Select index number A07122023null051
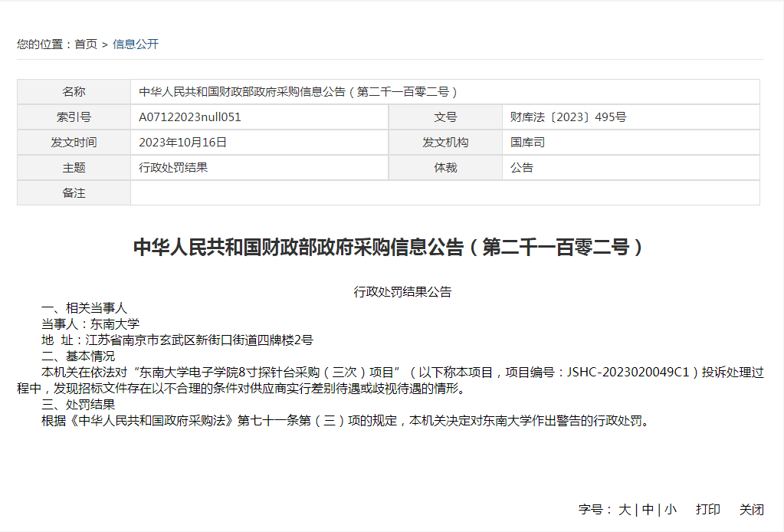784x532 pixels. coord(190,117)
